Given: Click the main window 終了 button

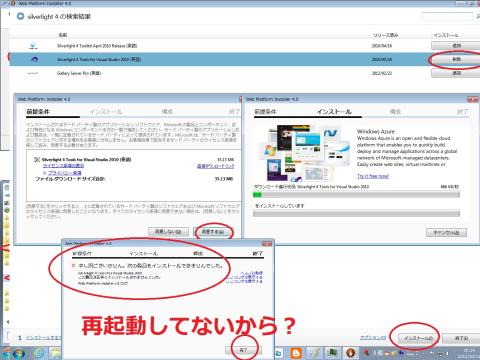Looking at the screenshot, I should [x=461, y=338].
